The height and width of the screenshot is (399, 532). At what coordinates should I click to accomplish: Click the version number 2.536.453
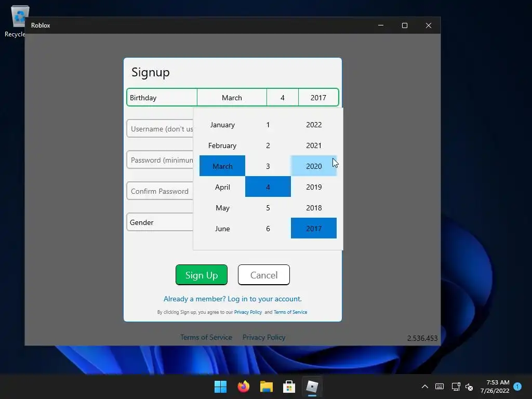click(x=422, y=338)
